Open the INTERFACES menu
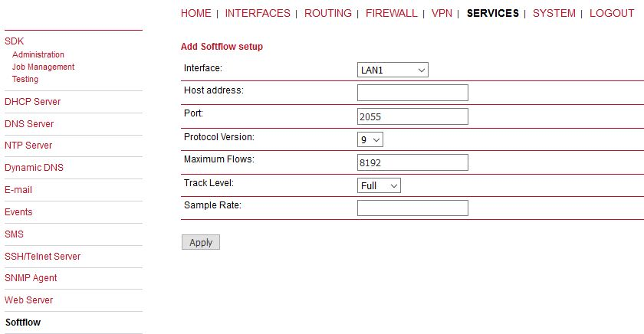Image resolution: width=644 pixels, height=334 pixels. click(258, 13)
